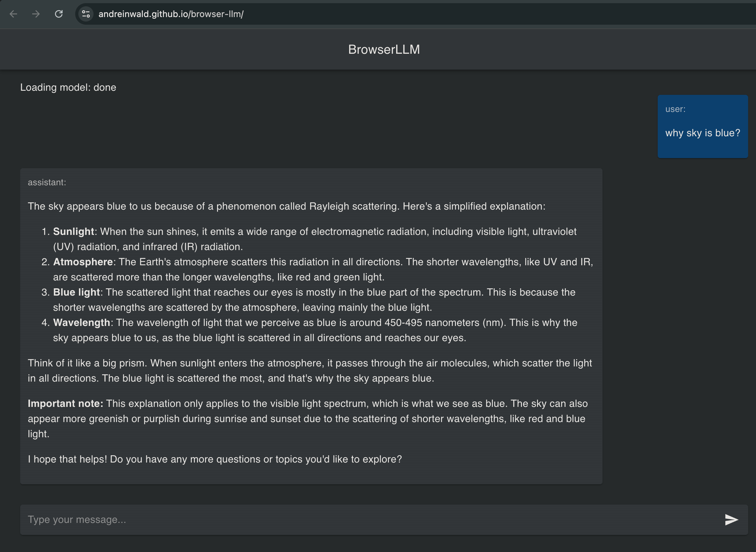The height and width of the screenshot is (552, 756).
Task: Click the BrowserLLM header title
Action: coord(384,49)
